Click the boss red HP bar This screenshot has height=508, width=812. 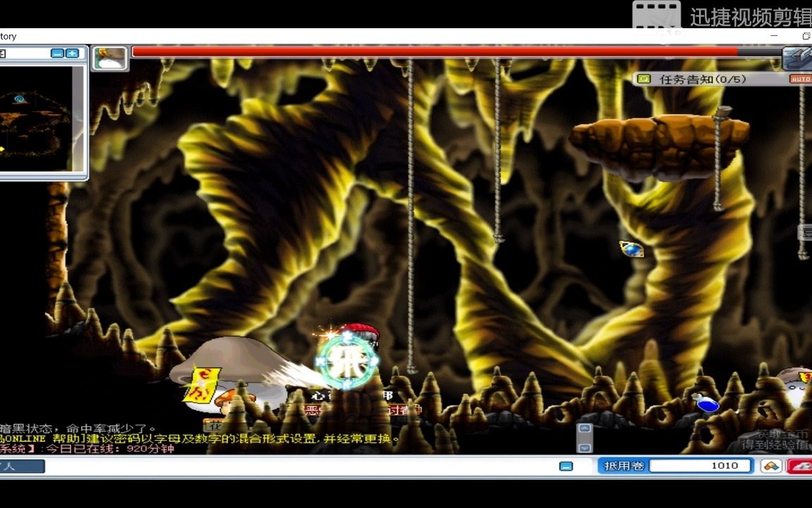457,52
